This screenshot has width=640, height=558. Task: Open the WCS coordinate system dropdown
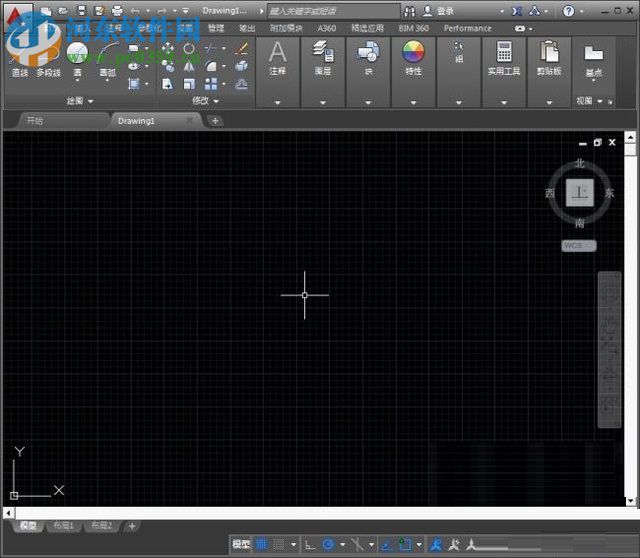(578, 245)
